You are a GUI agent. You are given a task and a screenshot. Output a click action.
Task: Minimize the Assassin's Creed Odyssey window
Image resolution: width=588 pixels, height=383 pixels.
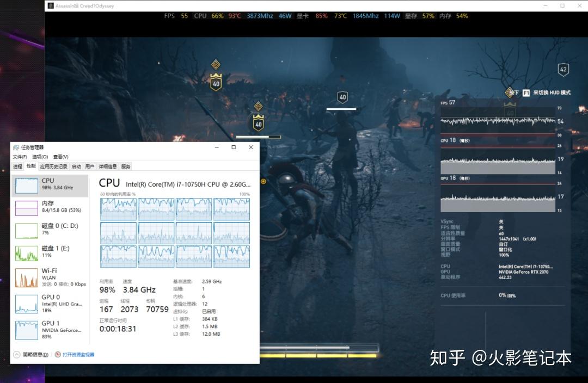546,5
